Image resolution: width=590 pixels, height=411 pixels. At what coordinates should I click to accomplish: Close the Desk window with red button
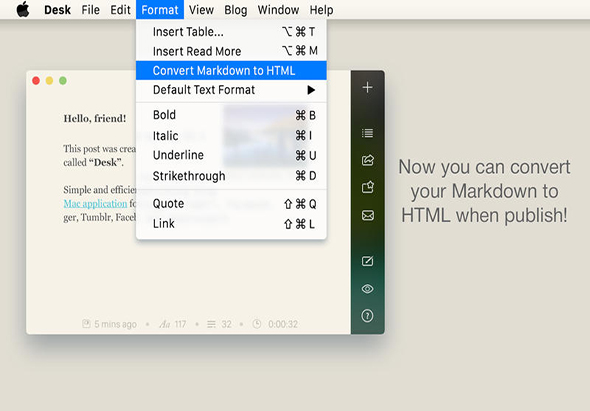tap(36, 81)
